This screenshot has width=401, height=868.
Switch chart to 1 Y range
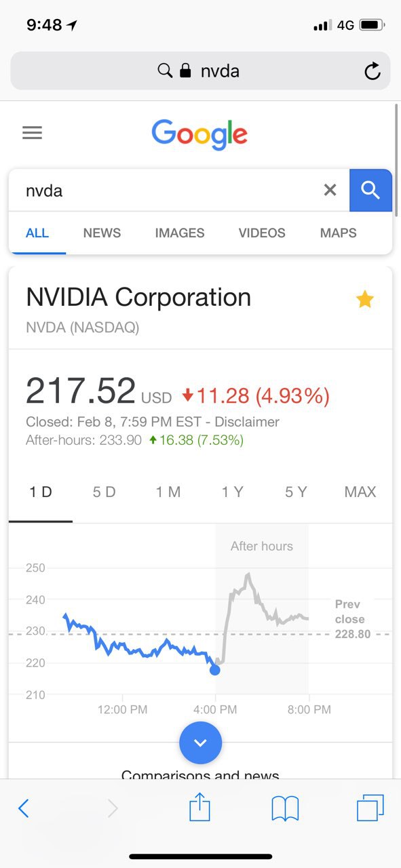click(x=232, y=492)
